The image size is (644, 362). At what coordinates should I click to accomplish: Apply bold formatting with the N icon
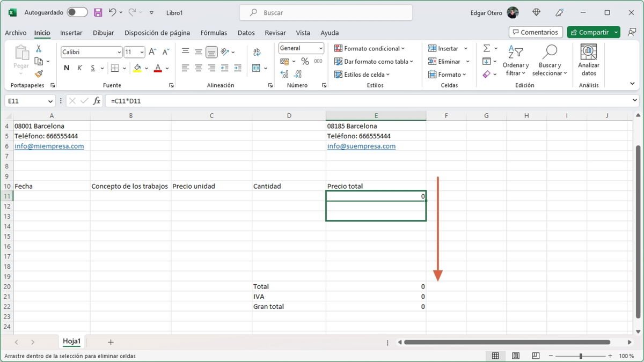67,68
